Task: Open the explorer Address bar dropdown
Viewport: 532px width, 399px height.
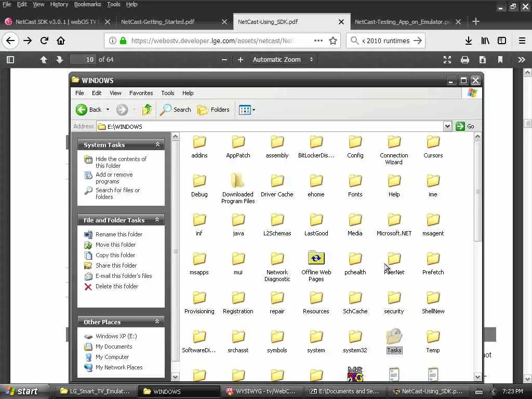Action: [x=447, y=126]
